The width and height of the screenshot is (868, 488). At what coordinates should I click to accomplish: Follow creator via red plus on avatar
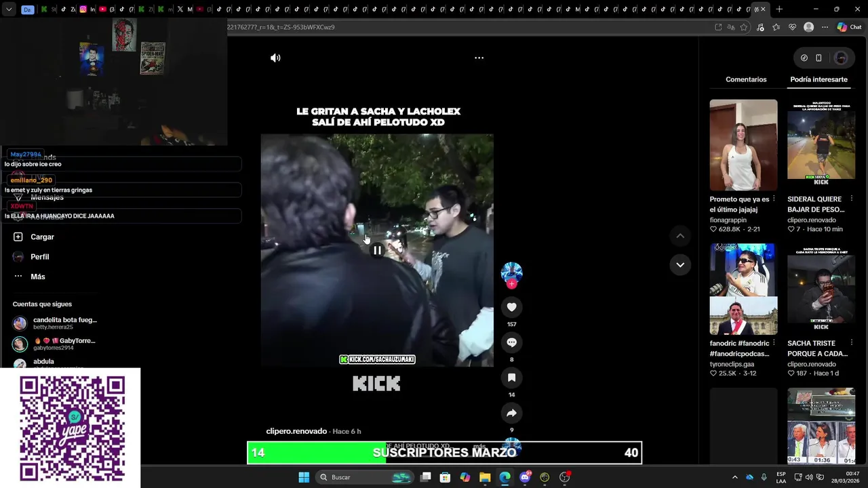click(511, 284)
